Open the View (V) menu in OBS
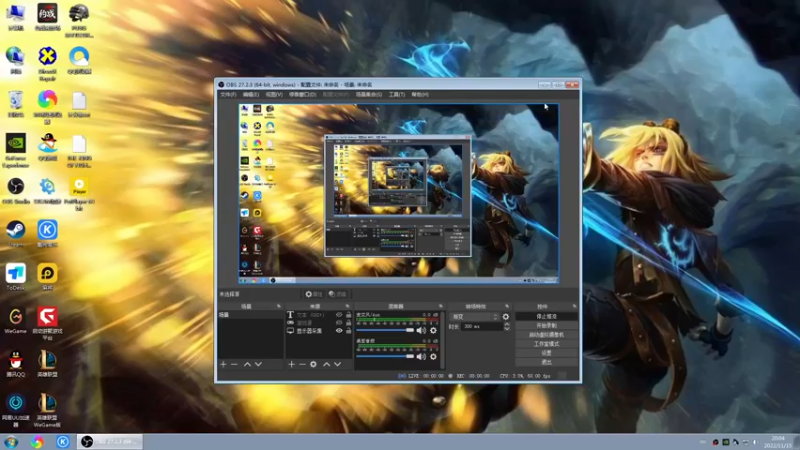 tap(274, 94)
